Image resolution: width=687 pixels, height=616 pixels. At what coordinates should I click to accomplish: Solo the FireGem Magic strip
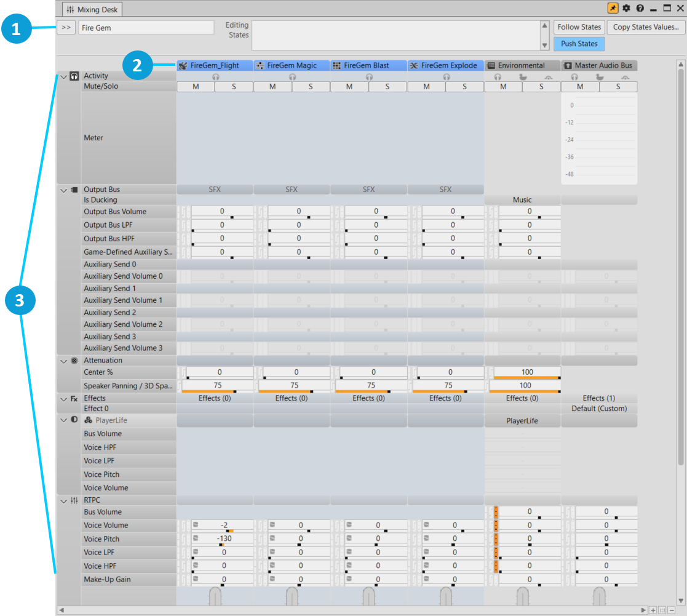[311, 87]
